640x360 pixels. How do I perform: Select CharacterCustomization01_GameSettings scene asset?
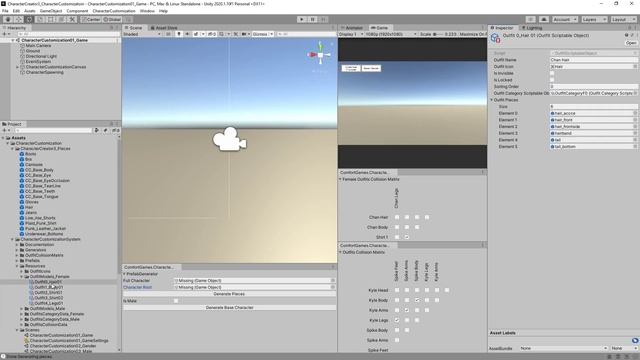[69, 340]
